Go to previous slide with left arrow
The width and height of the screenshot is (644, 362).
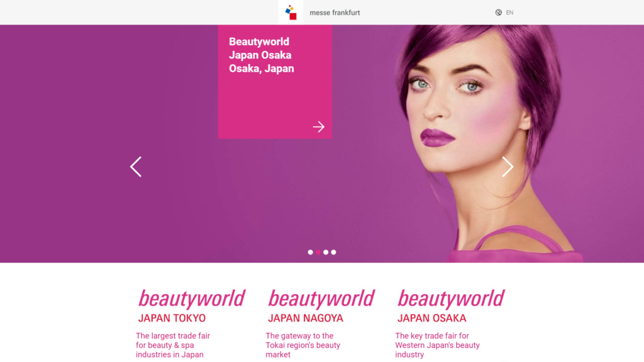pyautogui.click(x=136, y=167)
